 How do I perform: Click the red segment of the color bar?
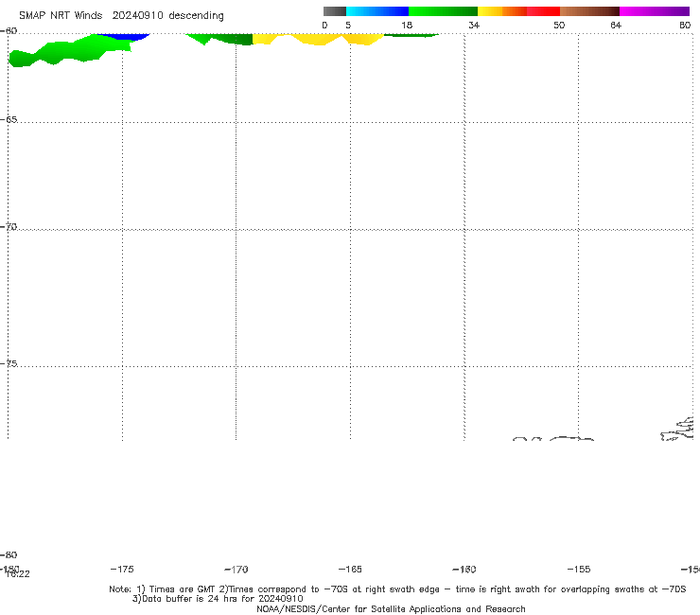click(x=543, y=11)
